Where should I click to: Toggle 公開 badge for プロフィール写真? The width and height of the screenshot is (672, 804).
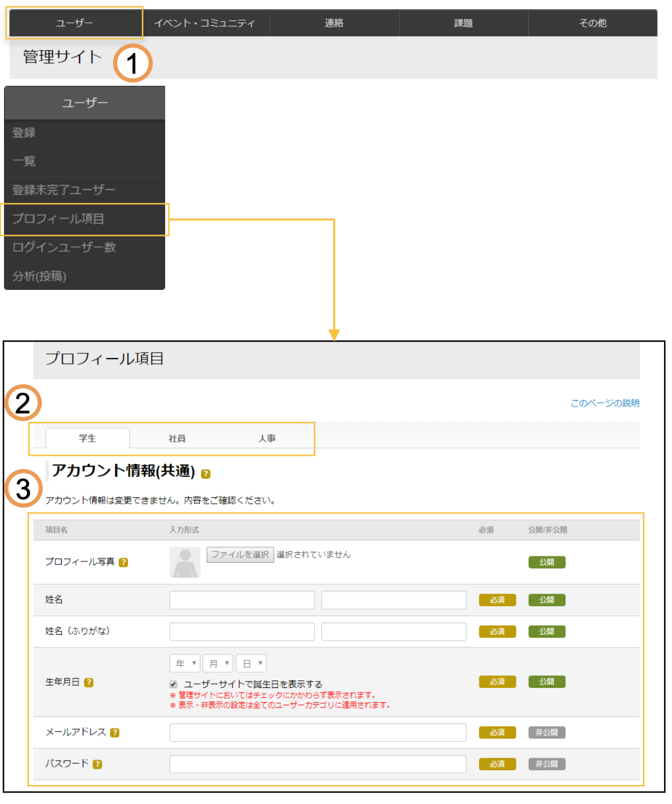[547, 562]
